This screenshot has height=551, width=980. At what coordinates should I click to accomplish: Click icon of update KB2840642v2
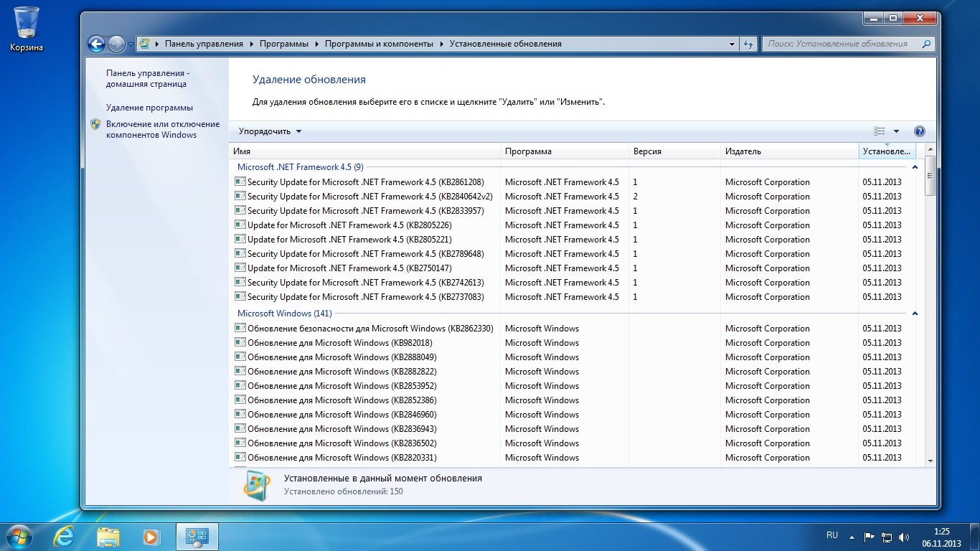(x=240, y=196)
